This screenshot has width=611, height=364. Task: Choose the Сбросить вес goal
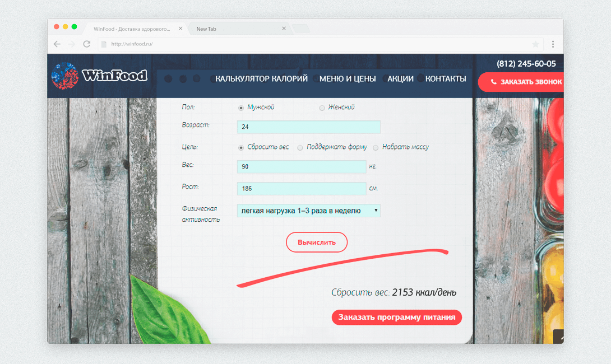pyautogui.click(x=241, y=147)
